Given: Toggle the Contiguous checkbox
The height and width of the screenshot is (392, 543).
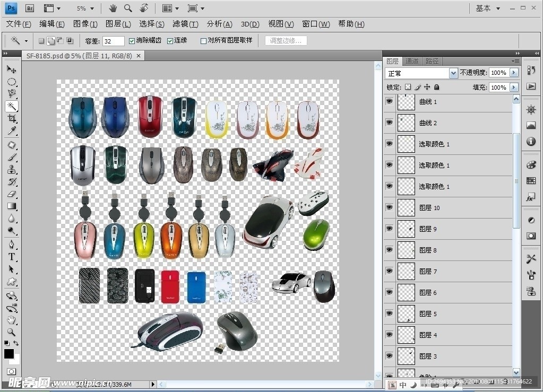Looking at the screenshot, I should coord(170,41).
